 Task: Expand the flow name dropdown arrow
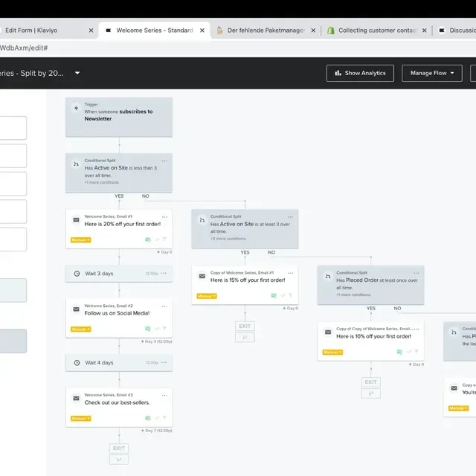tap(77, 73)
